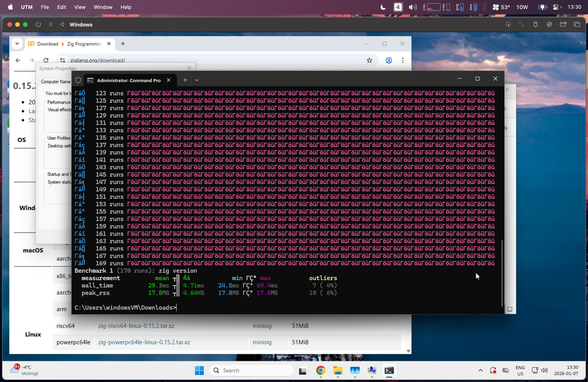The width and height of the screenshot is (588, 382).
Task: Toggle macOS Do Not Disturb moon icon
Action: coord(383,7)
